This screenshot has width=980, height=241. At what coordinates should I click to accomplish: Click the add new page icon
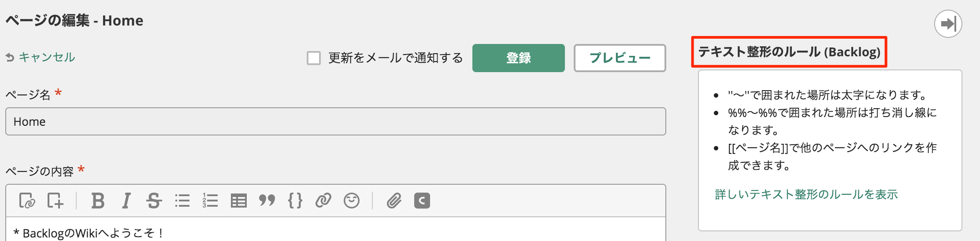pos(55,201)
